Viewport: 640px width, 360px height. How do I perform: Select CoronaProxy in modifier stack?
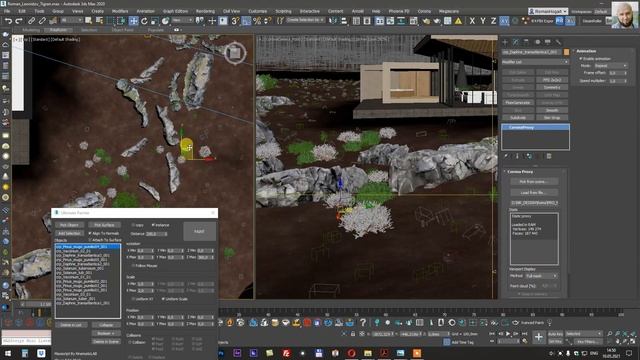tap(535, 127)
